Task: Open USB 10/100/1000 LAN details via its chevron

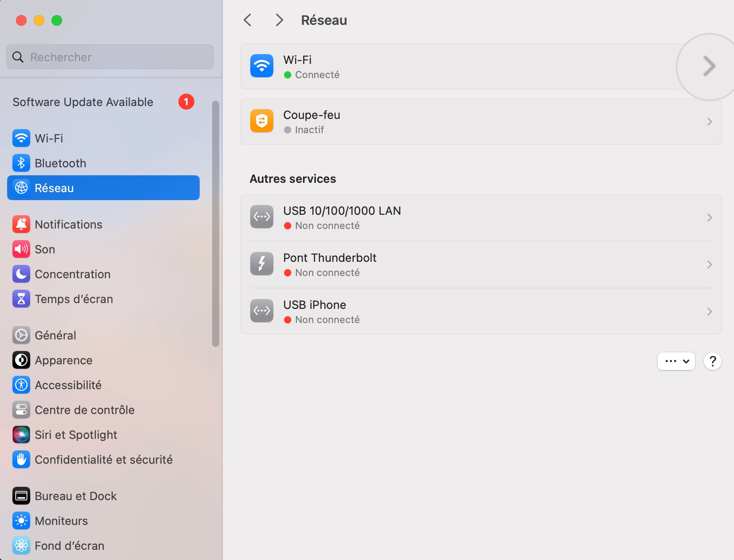Action: (x=710, y=217)
